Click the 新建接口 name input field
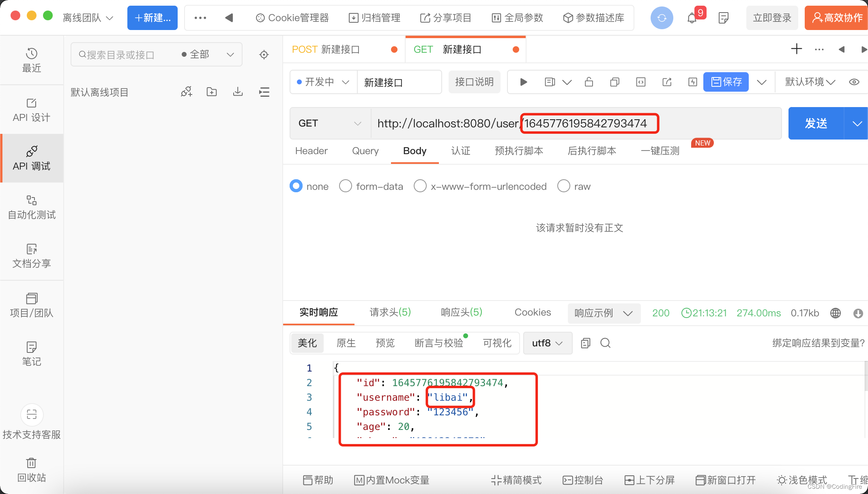The image size is (868, 494). pos(399,82)
